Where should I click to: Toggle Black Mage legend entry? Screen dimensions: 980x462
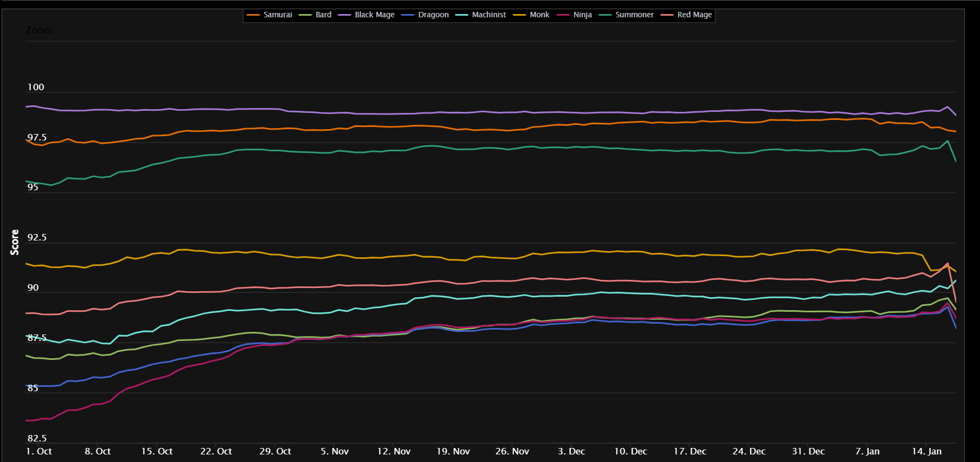[366, 15]
